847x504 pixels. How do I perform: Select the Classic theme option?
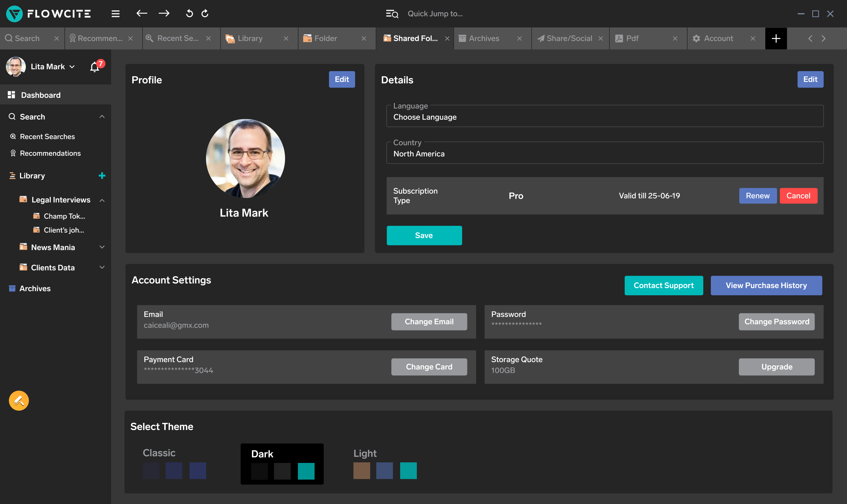pyautogui.click(x=174, y=464)
